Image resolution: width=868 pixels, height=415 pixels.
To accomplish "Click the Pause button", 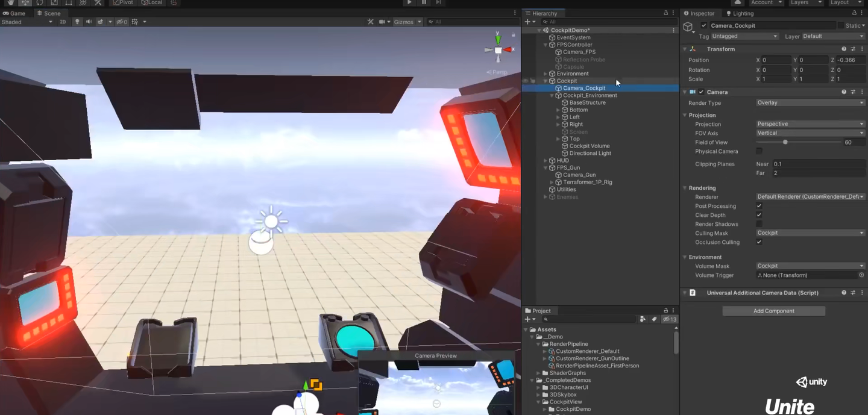I will tap(424, 2).
